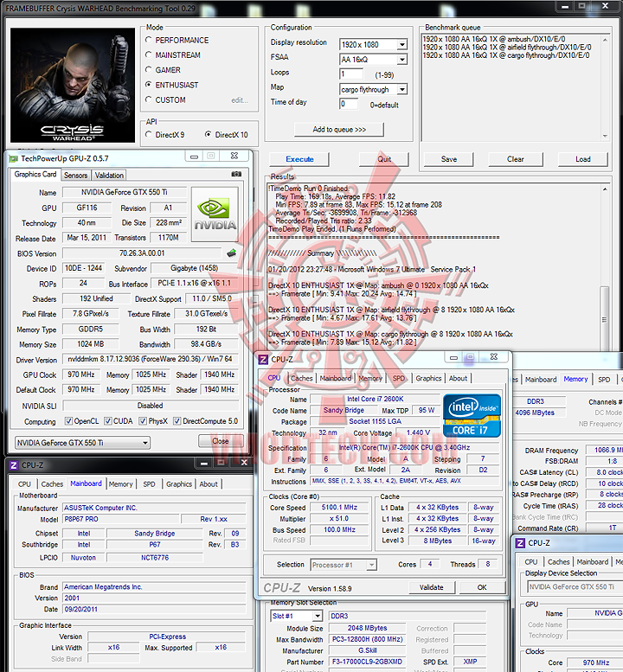Click the Add to queue button

[x=339, y=130]
